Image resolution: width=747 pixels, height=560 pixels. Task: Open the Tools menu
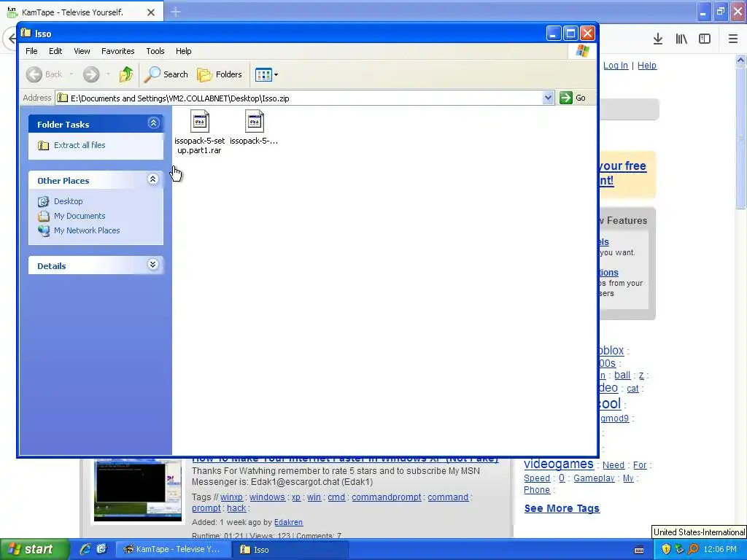tap(155, 51)
